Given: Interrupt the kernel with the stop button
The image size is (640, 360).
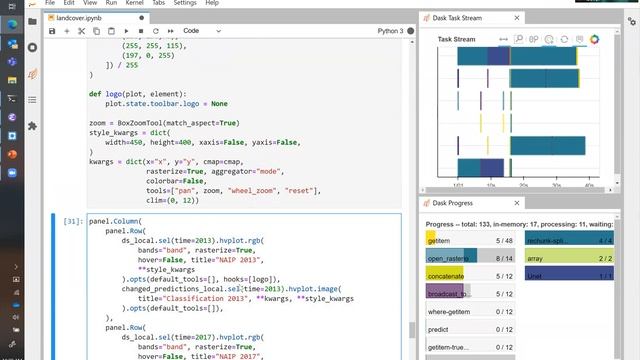Looking at the screenshot, I should 141,31.
